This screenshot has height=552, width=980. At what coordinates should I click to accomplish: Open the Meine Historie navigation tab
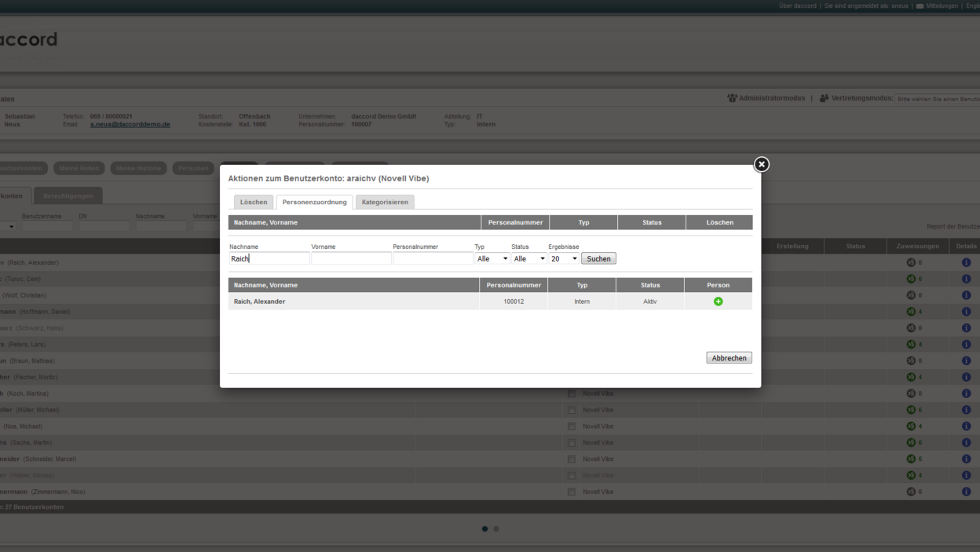pyautogui.click(x=138, y=168)
